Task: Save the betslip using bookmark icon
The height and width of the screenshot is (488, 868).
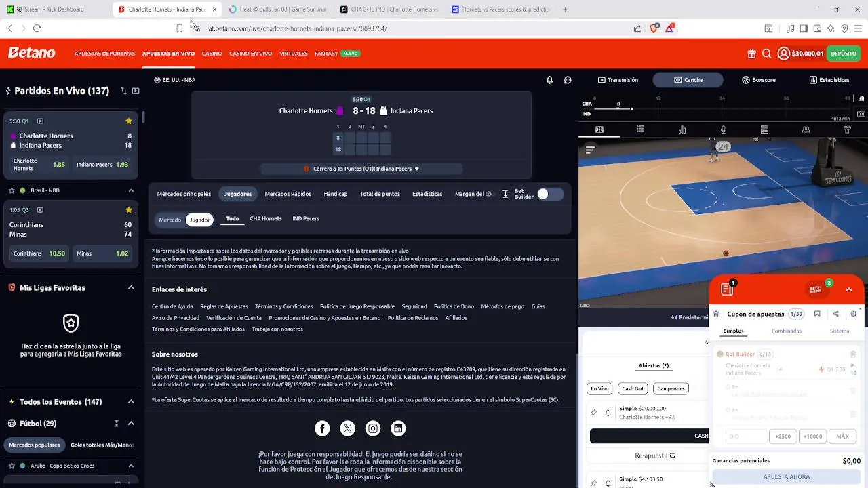Action: point(817,314)
